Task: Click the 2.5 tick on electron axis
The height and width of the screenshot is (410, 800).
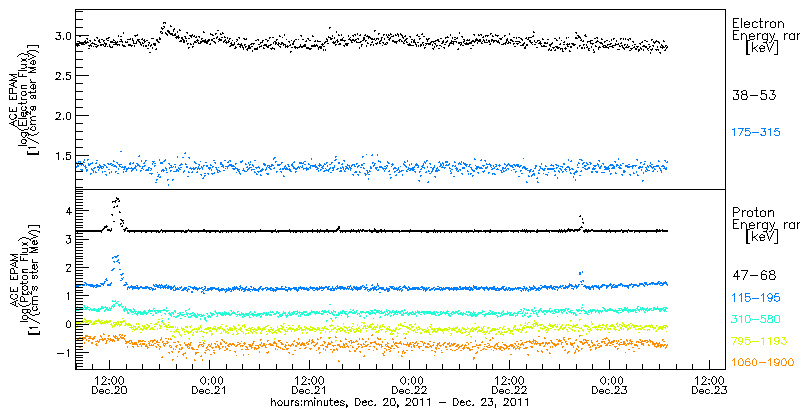Action: click(x=61, y=75)
